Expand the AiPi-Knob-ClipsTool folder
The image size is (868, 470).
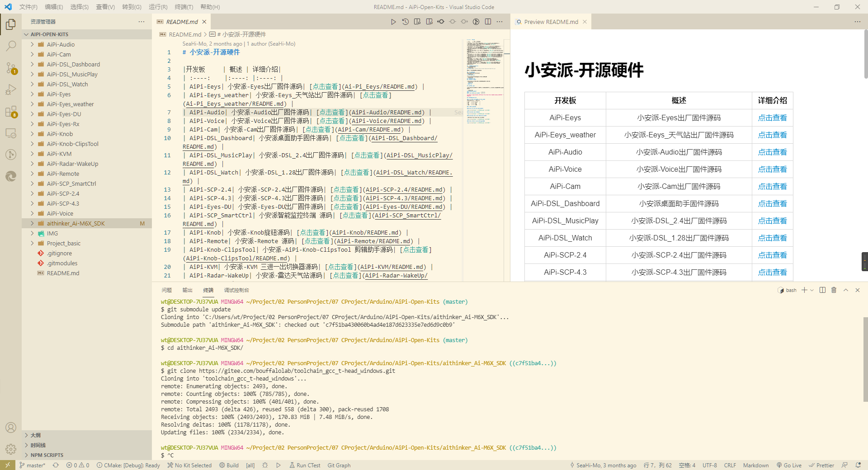[32, 144]
